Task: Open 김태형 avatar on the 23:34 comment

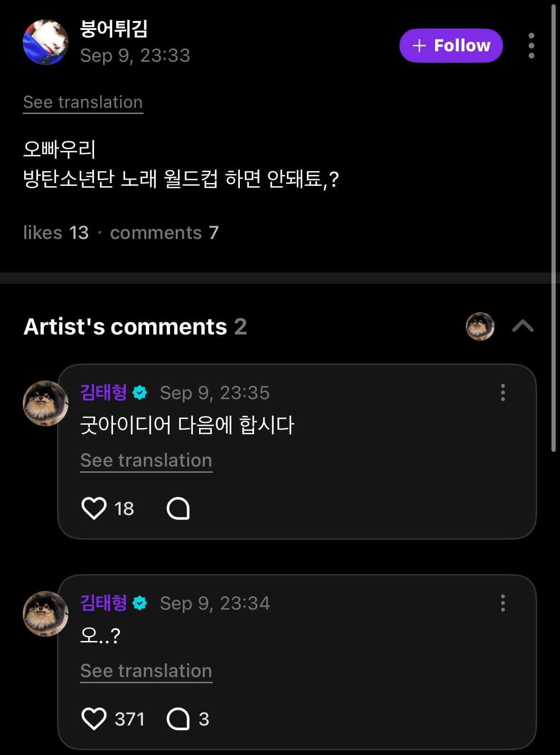Action: tap(46, 613)
